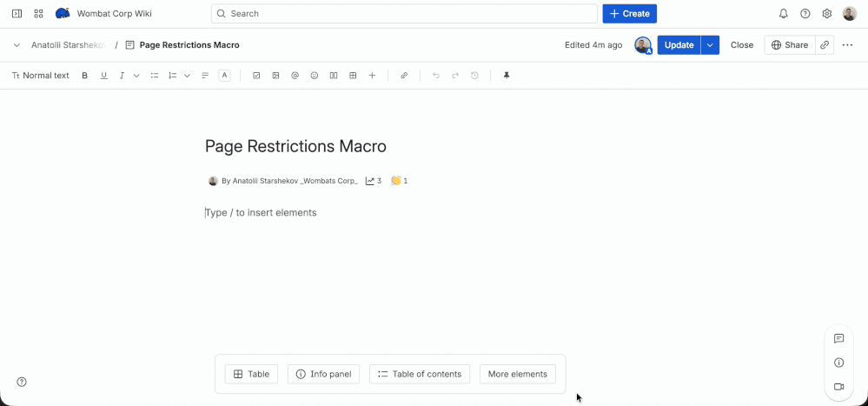Viewport: 868px width, 406px height.
Task: Click the Share button
Action: click(790, 45)
